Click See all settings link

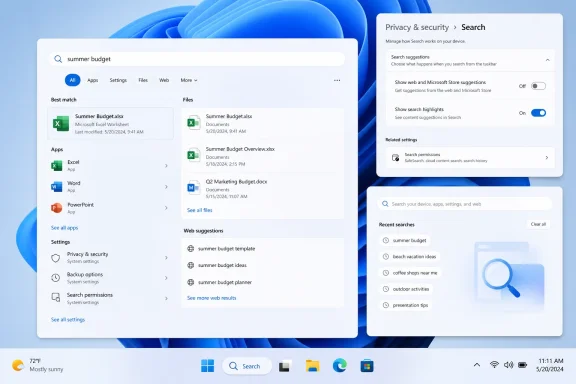(x=68, y=320)
